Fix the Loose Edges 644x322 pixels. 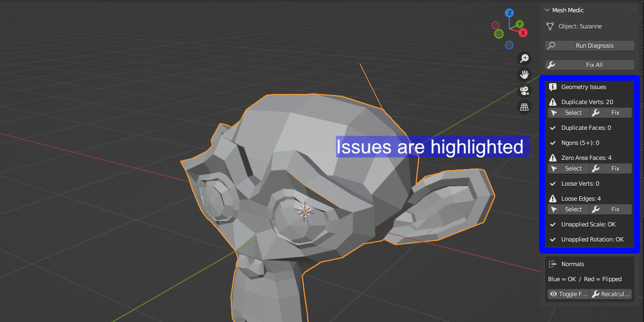[x=611, y=209]
